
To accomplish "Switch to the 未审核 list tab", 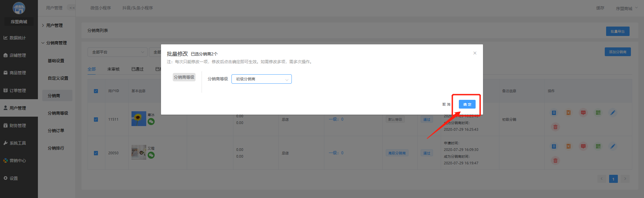I will pyautogui.click(x=113, y=69).
